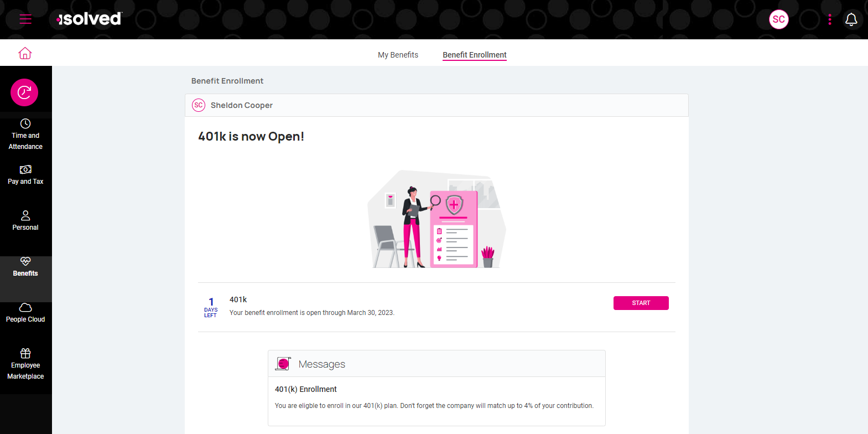The width and height of the screenshot is (868, 434).
Task: Open the hamburger navigation menu
Action: point(25,18)
